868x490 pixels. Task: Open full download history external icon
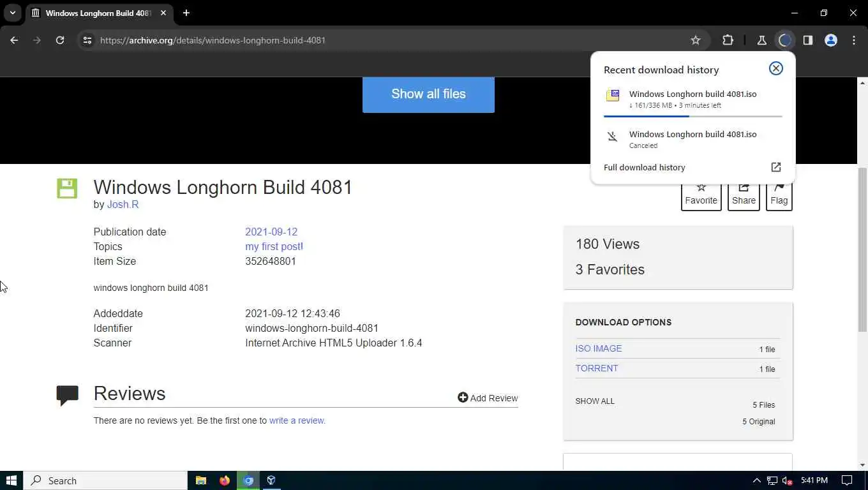tap(775, 167)
